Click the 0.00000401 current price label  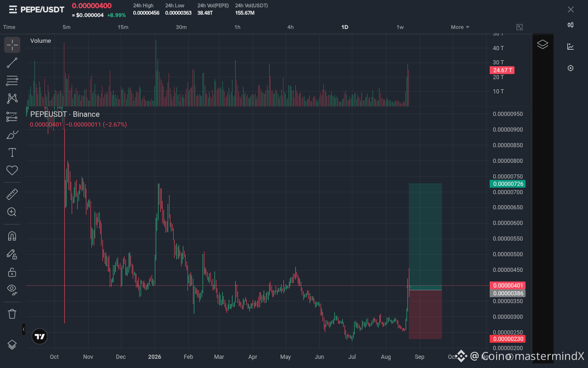tap(508, 286)
